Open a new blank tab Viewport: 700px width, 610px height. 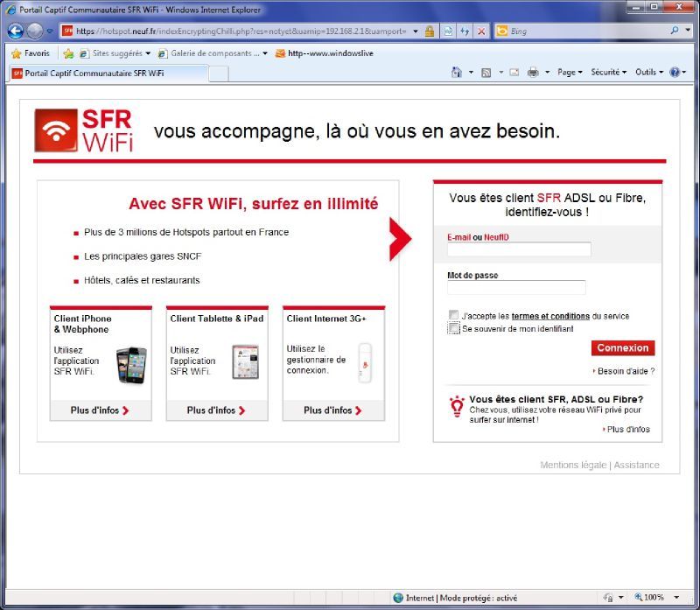pyautogui.click(x=219, y=74)
